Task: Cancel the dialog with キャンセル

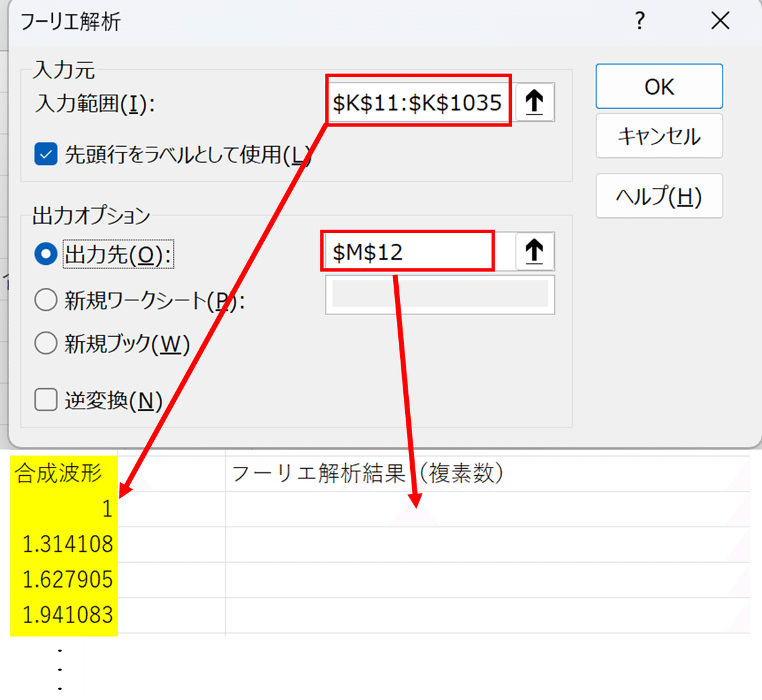Action: tap(658, 136)
